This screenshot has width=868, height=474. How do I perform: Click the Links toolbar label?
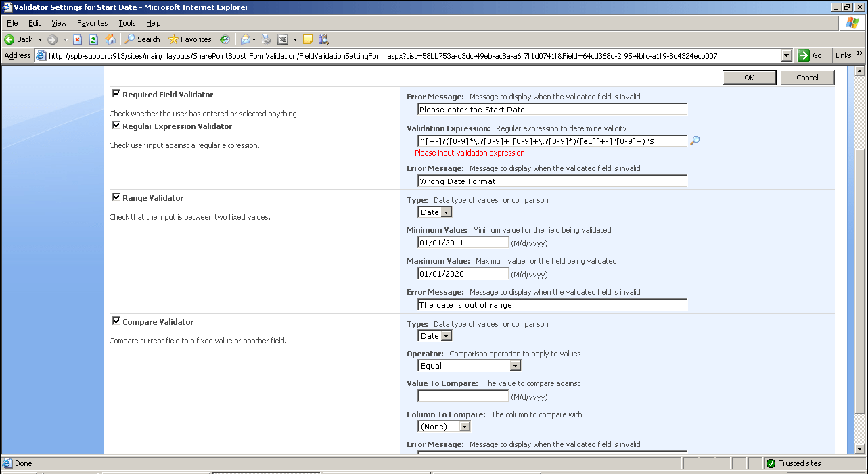(x=843, y=55)
